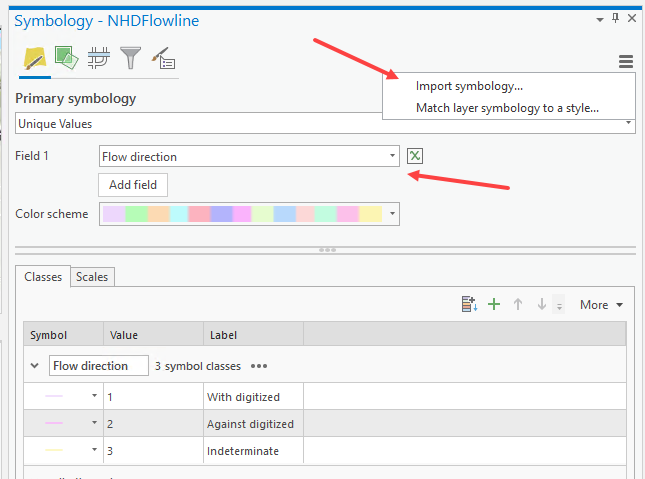
Task: Click the symbol swatch for value 2
Action: pos(54,423)
